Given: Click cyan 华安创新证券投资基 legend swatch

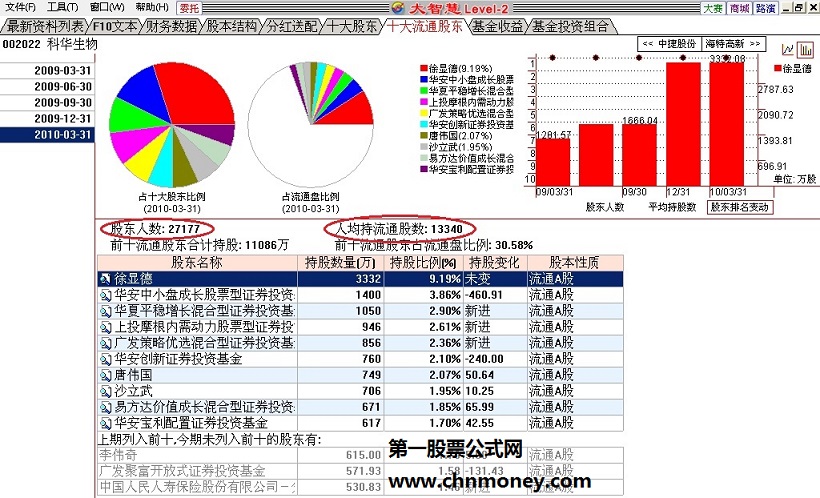Looking at the screenshot, I should [424, 124].
